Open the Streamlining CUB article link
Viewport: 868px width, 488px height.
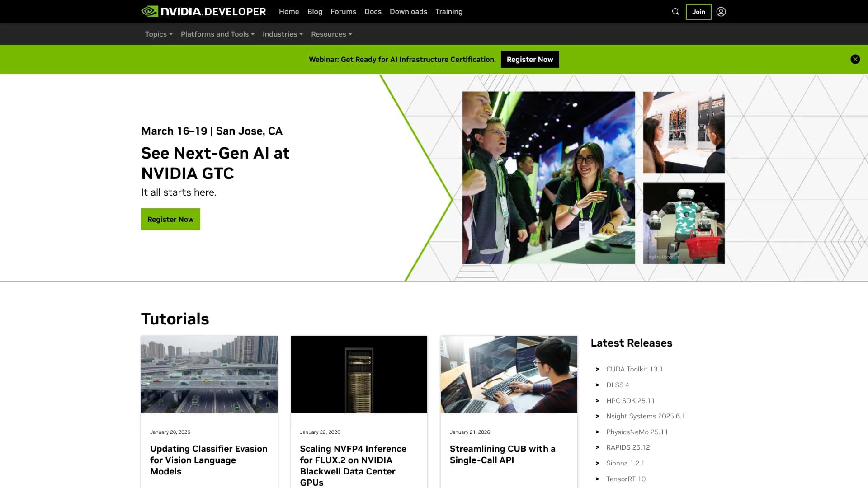pos(502,455)
